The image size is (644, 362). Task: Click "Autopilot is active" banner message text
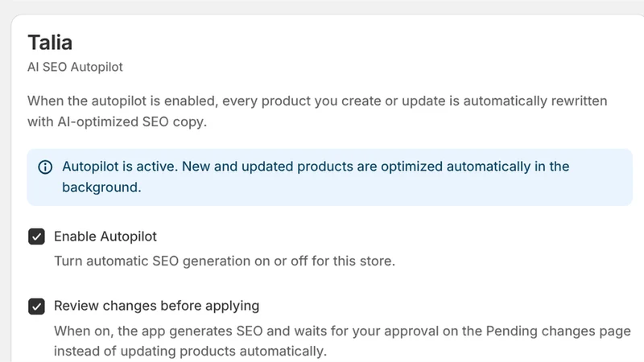(x=316, y=177)
